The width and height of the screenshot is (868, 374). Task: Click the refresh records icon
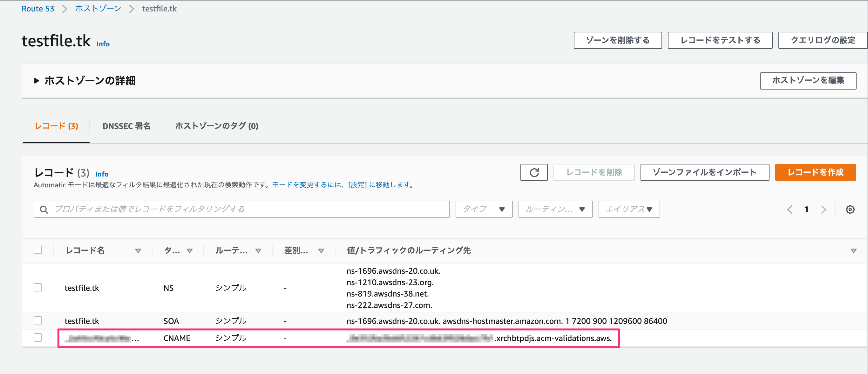click(x=534, y=172)
